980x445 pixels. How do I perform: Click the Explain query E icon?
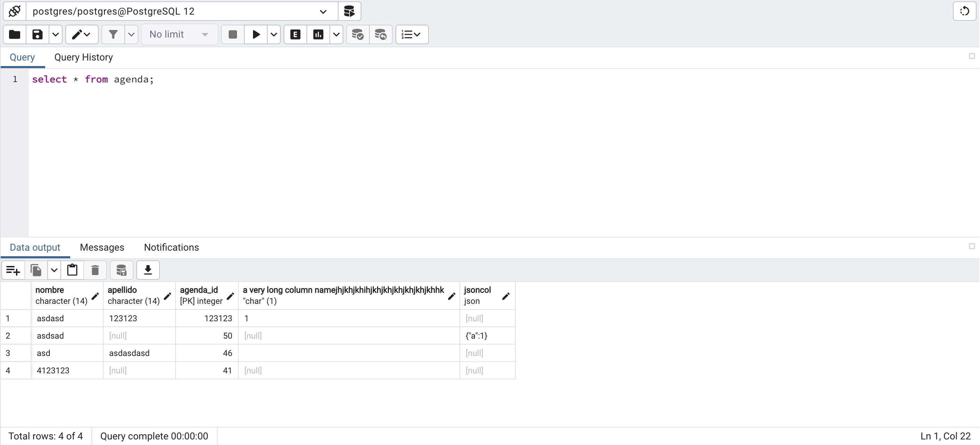coord(295,35)
